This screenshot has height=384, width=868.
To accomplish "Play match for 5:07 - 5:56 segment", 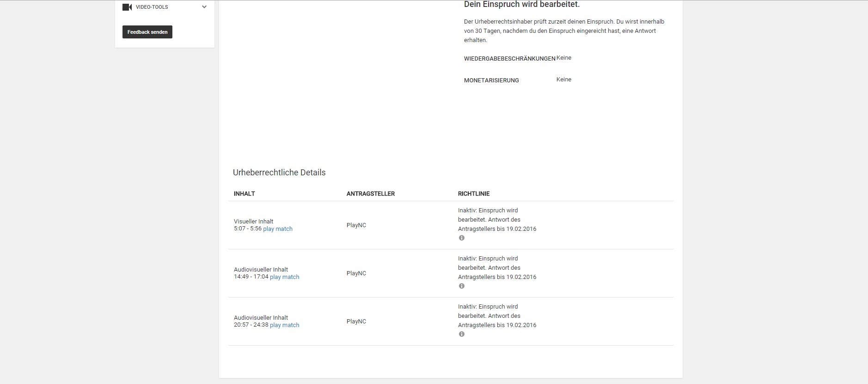I will point(278,229).
